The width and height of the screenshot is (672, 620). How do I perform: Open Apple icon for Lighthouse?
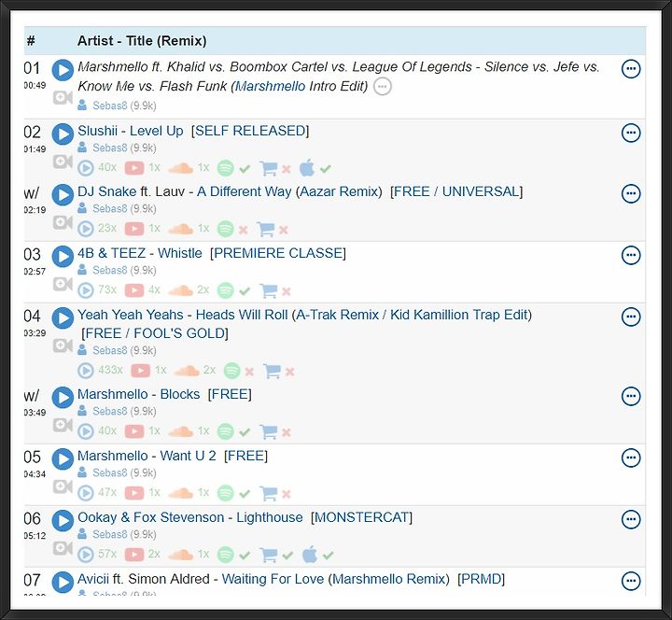(310, 555)
